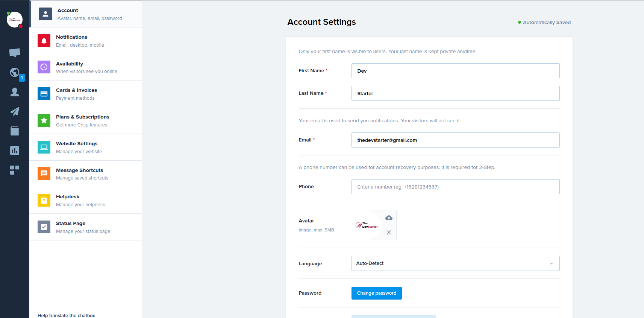The image size is (644, 318).
Task: Go to Availability settings
Action: [86, 67]
